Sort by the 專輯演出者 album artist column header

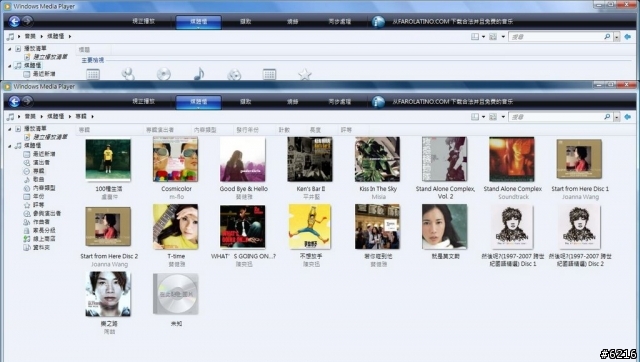(x=160, y=130)
